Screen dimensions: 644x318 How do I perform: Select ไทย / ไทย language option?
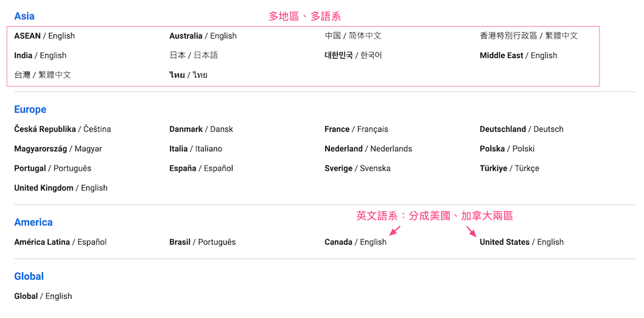pyautogui.click(x=188, y=75)
